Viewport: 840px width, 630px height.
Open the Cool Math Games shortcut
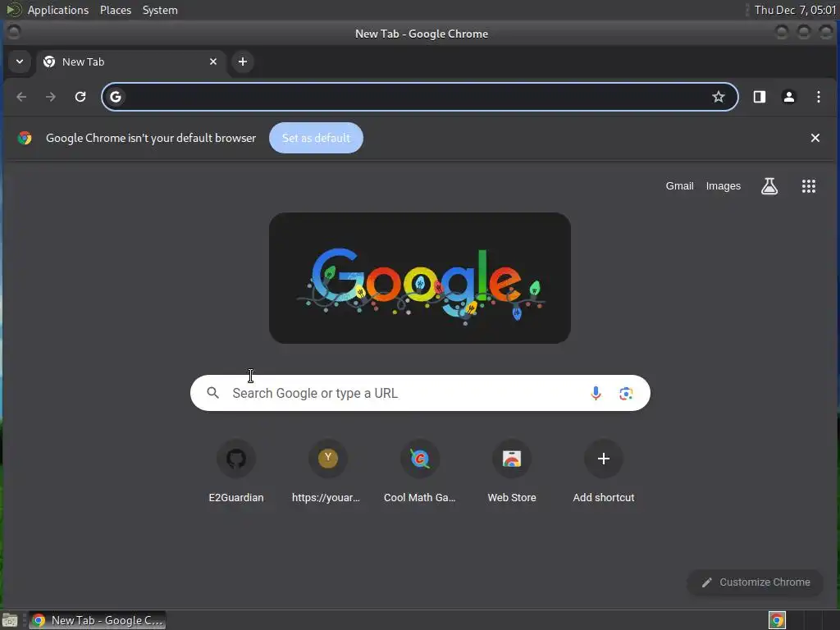coord(420,472)
